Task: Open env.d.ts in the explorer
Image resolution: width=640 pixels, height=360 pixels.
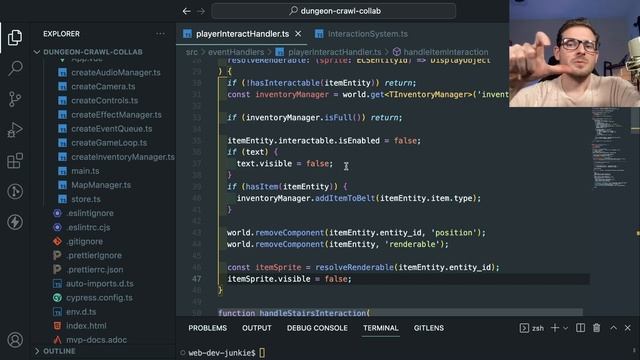Action: (81, 312)
